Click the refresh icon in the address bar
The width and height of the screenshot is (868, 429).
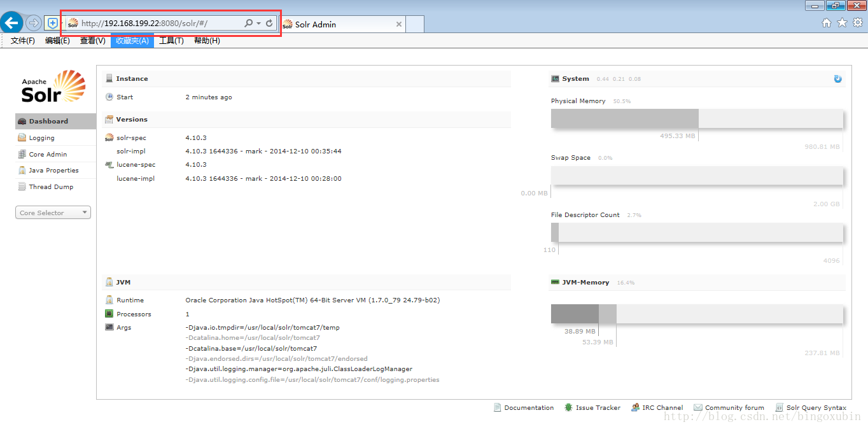pyautogui.click(x=269, y=24)
